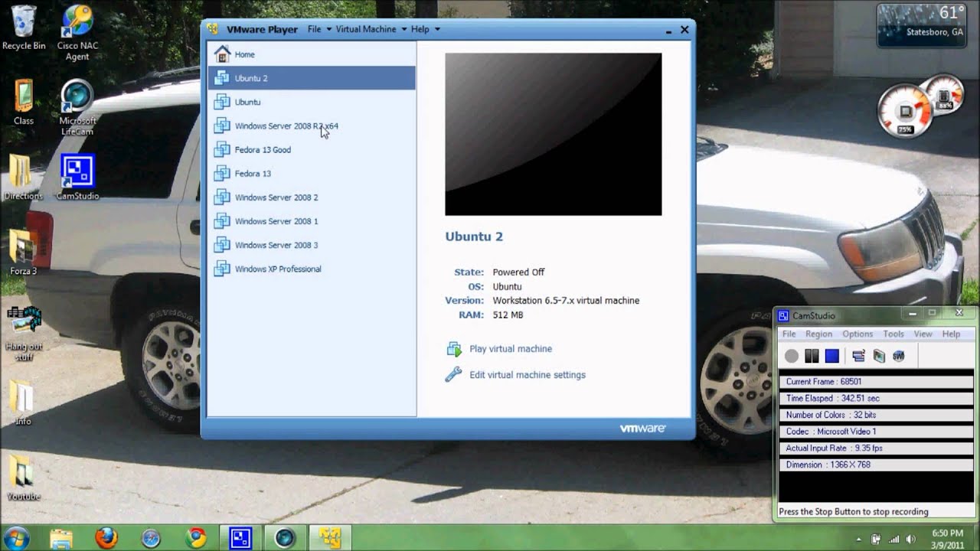
Task: Click the CamStudio Record button
Action: tap(792, 356)
